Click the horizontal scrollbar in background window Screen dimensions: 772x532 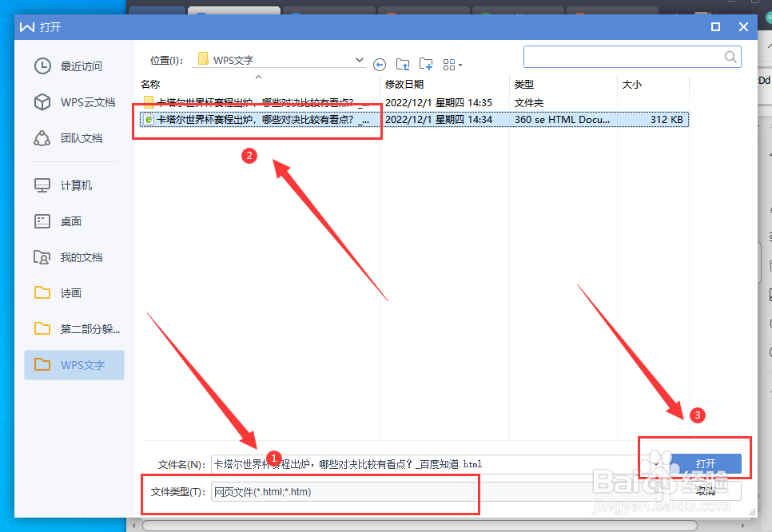(420, 526)
